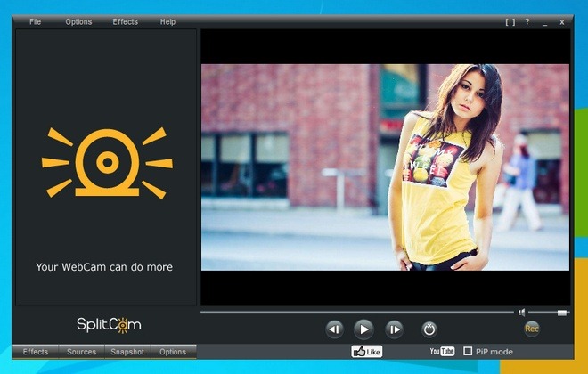Click the loop/repeat circular button
This screenshot has height=374, width=588.
pos(429,329)
